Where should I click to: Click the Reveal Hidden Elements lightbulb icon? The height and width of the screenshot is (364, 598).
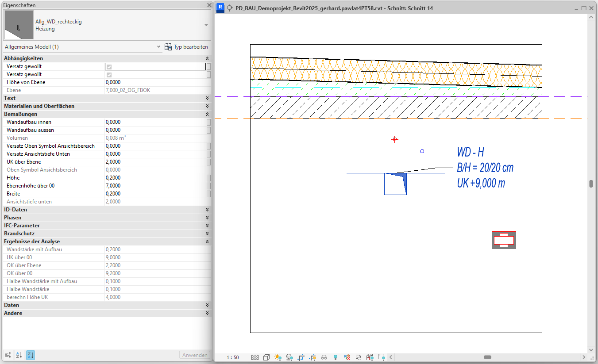click(336, 357)
